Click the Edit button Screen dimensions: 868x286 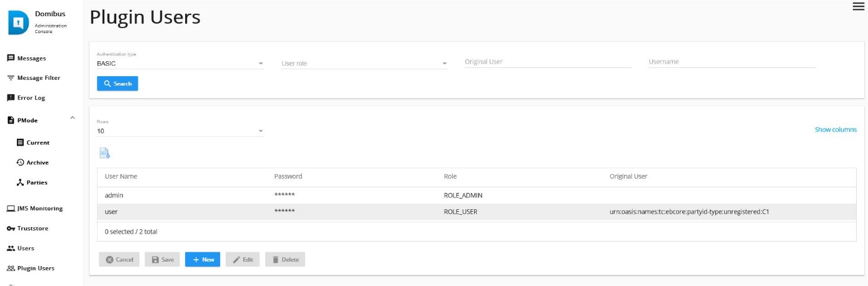243,259
